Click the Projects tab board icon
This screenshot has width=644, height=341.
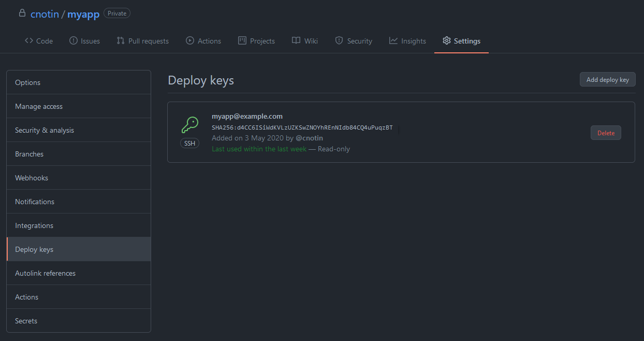coord(242,40)
